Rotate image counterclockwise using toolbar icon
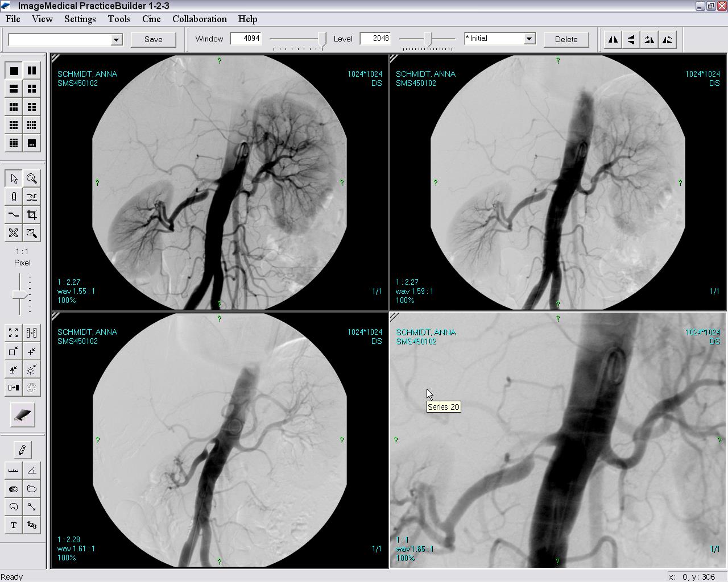This screenshot has width=728, height=582. pyautogui.click(x=667, y=40)
